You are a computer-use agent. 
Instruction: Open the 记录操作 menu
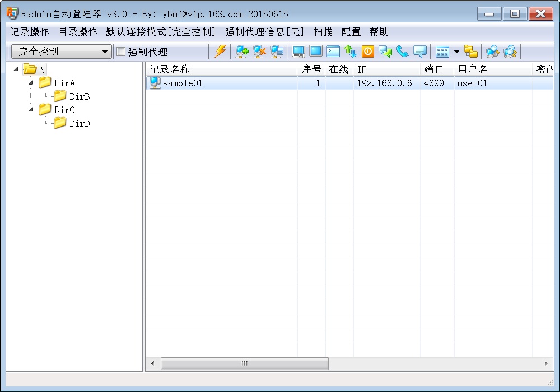[x=30, y=32]
